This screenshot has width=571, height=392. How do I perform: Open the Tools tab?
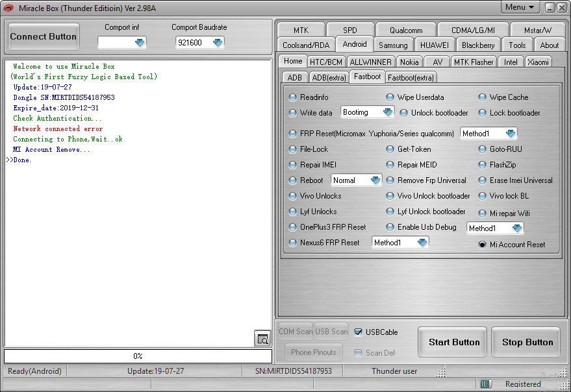517,45
